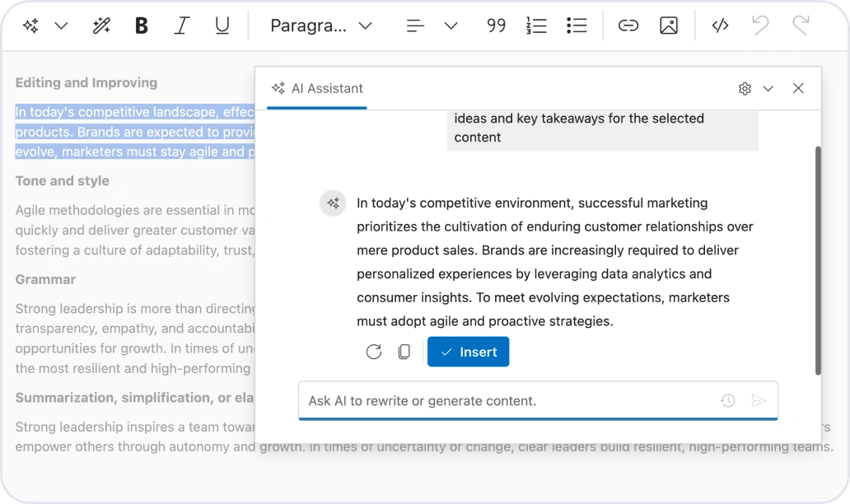The image size is (850, 504).
Task: Insert an image
Action: 669,26
